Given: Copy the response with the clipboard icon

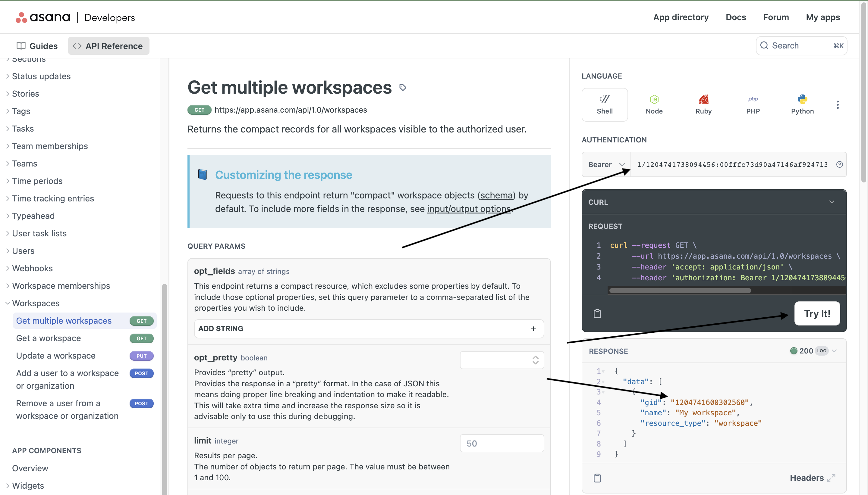Looking at the screenshot, I should click(597, 478).
